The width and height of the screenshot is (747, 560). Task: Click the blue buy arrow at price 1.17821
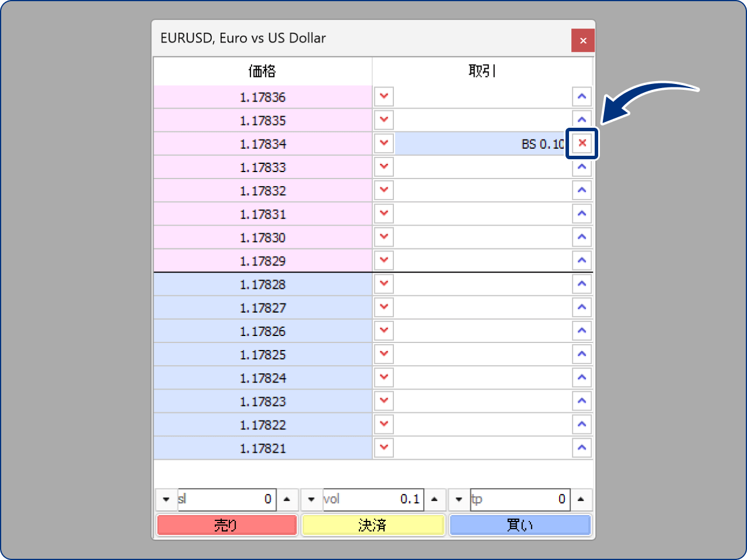pos(582,447)
